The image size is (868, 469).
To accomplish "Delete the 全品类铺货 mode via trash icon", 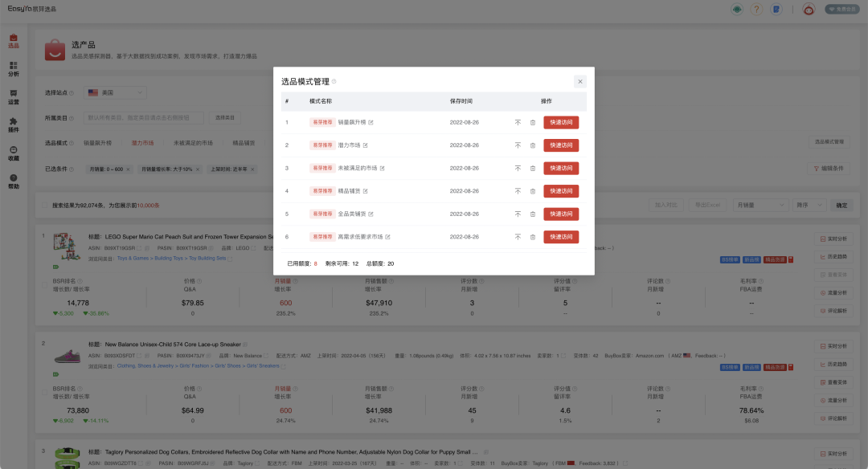I will click(533, 214).
